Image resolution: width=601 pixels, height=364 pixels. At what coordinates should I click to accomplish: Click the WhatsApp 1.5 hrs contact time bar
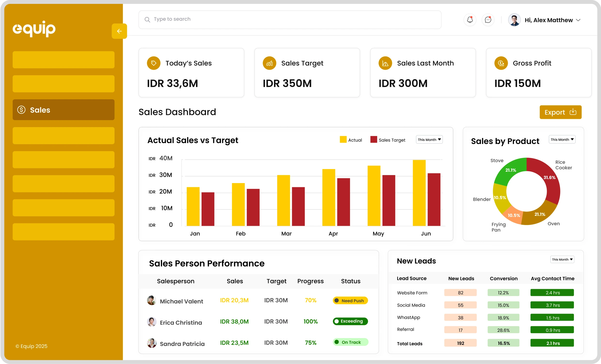tap(552, 318)
